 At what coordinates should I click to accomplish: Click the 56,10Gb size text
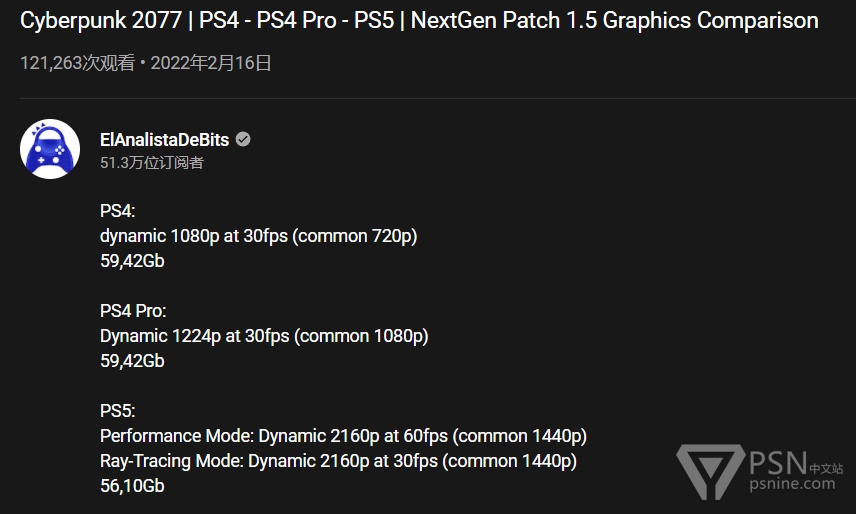pyautogui.click(x=132, y=486)
